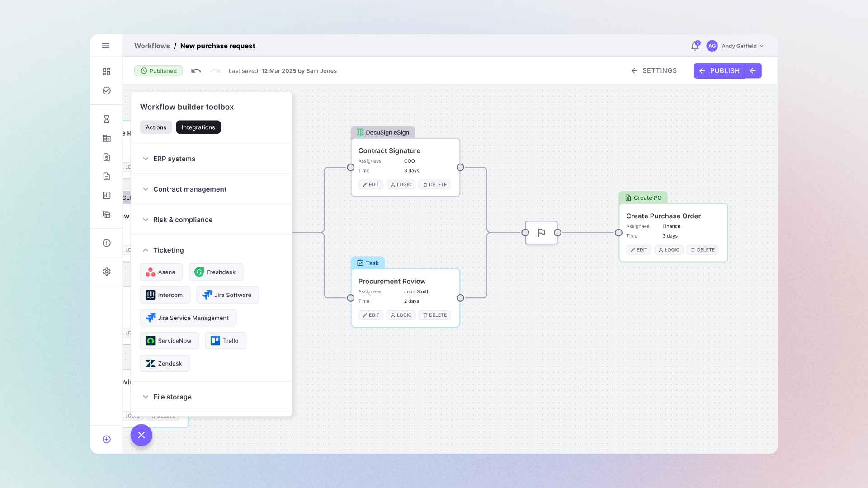Select the Integrations tab
This screenshot has height=488, width=868.
tap(198, 127)
